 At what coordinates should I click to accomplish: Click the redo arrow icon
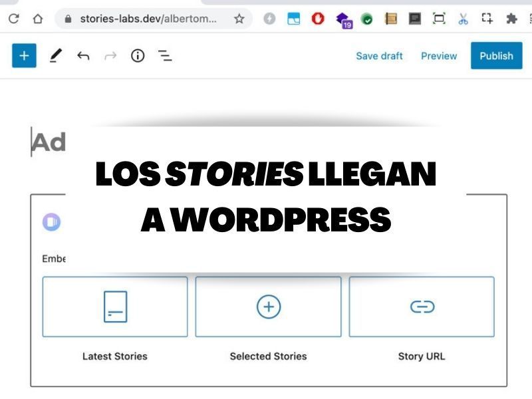(110, 56)
